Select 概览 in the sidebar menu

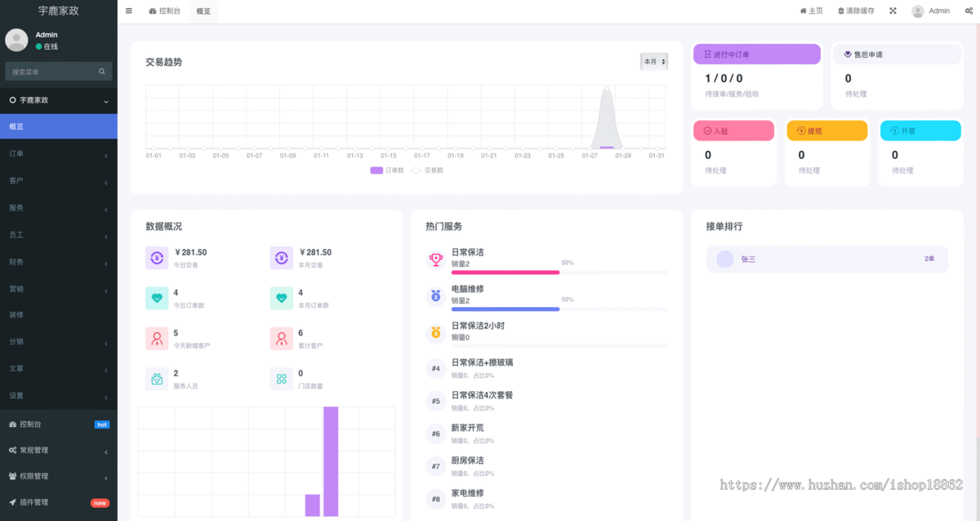point(58,127)
